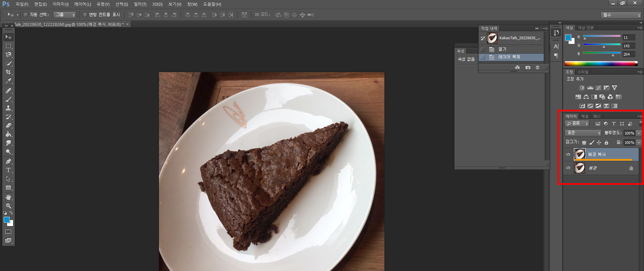Open the 필수 workspace dropdown
This screenshot has width=644, height=271.
(x=621, y=15)
